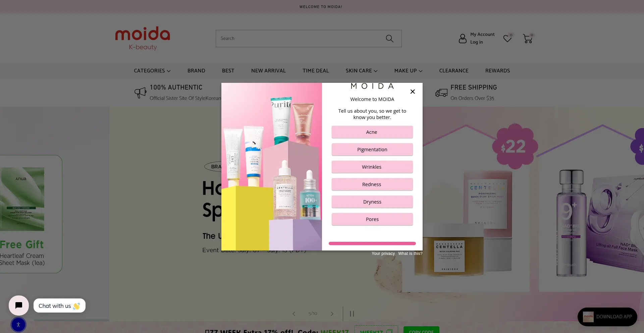Select the Pigmentation option
Viewport: 644px width, 333px height.
(372, 150)
